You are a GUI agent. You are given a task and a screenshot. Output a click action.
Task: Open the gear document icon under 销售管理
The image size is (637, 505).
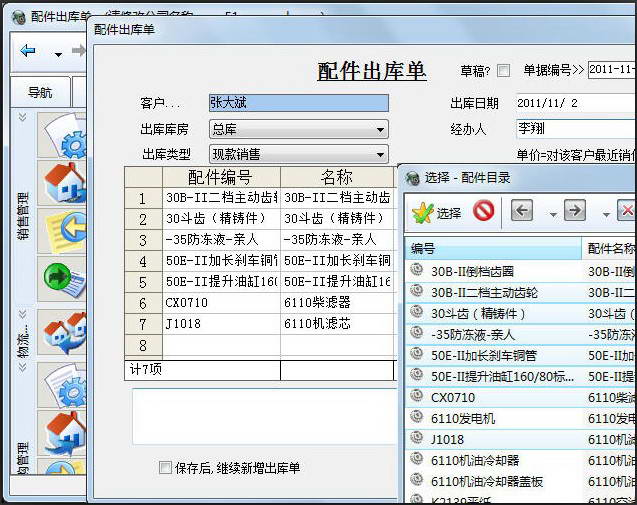coord(62,135)
